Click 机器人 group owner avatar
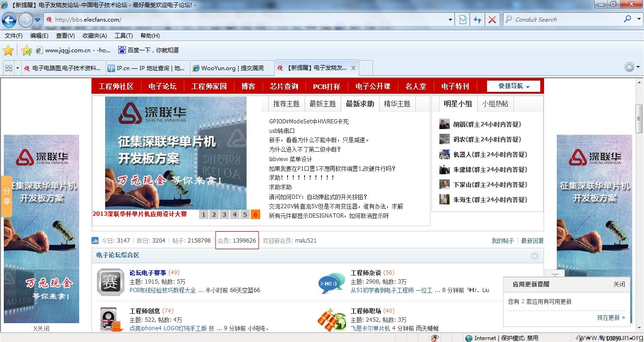Viewport: 644px width, 342px height. 445,154
